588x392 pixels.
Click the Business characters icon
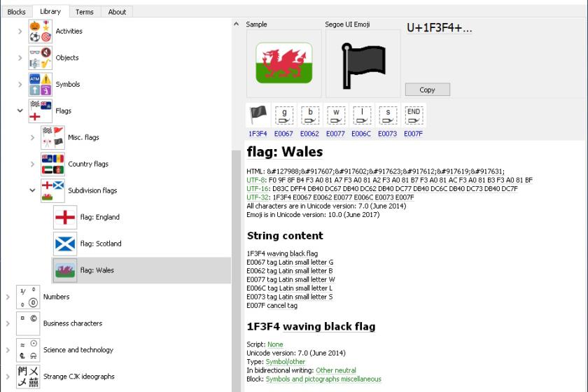(28, 323)
